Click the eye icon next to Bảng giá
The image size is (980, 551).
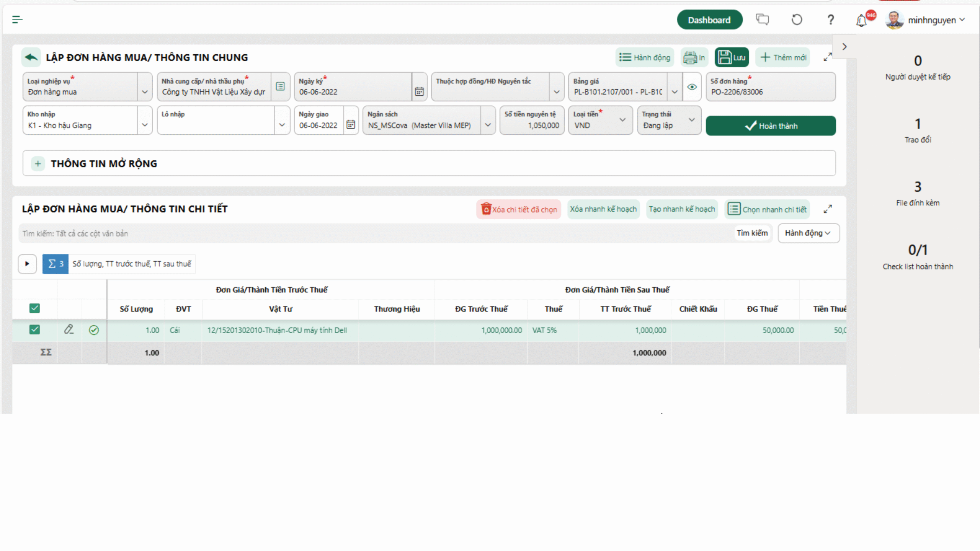click(x=692, y=87)
